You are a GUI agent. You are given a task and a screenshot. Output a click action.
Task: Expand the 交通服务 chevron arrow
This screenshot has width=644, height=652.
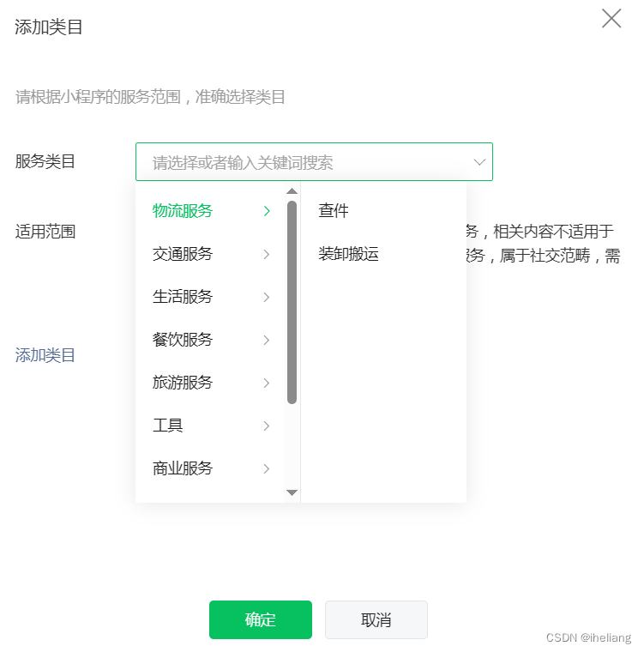pos(267,254)
